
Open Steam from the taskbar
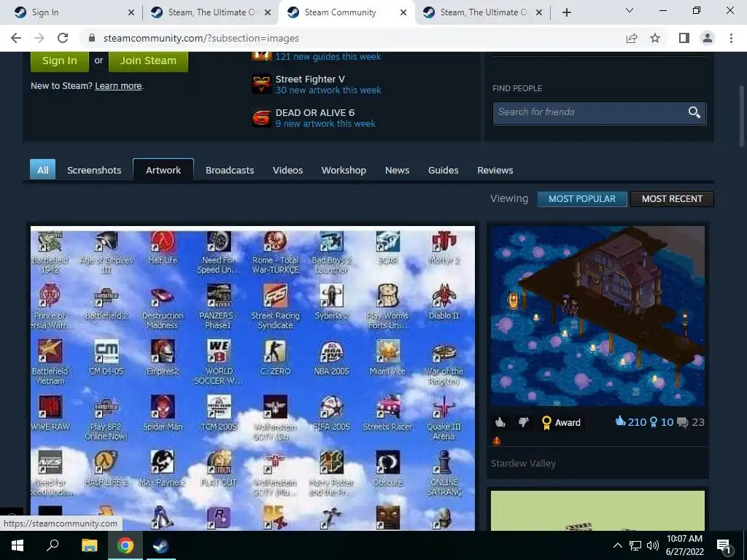click(160, 545)
